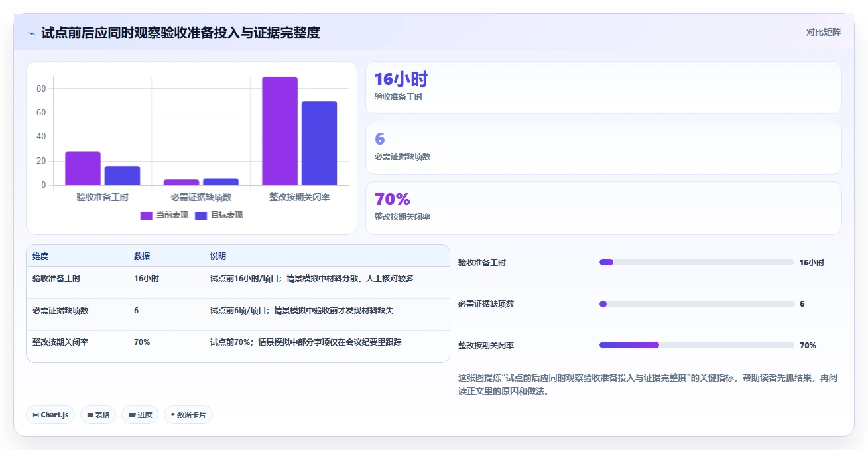Click the table description starting 试点前6项/项目
868x450 pixels.
pos(302,311)
